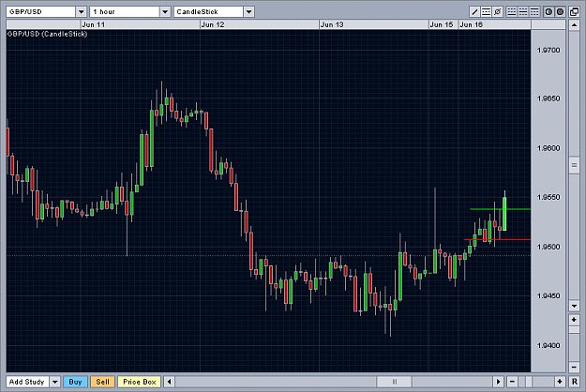586x392 pixels.
Task: Click the 1.9650 price label
Action: tap(548, 98)
